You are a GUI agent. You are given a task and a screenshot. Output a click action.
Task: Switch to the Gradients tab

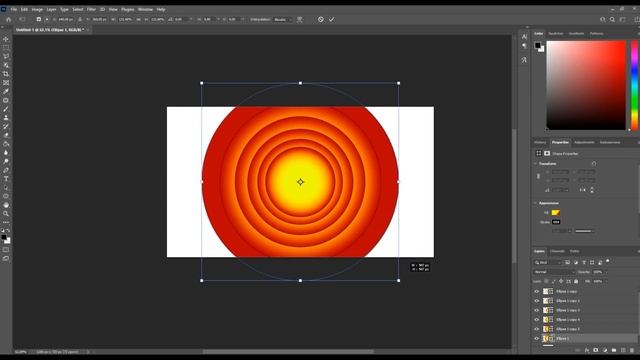coord(576,33)
